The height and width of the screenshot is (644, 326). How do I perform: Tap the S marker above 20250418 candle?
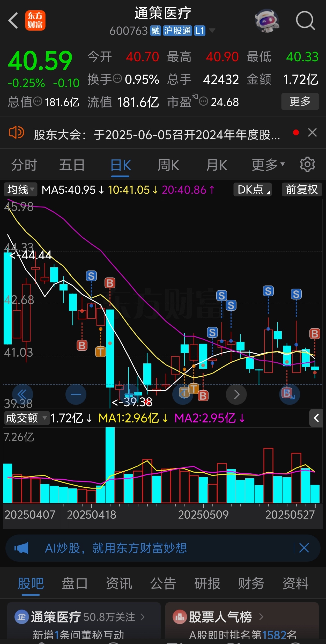pyautogui.click(x=91, y=276)
